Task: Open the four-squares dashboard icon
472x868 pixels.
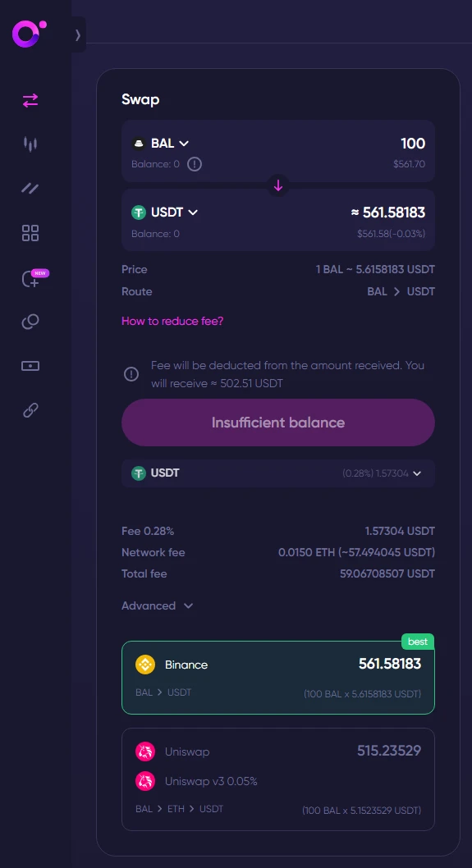Action: click(30, 232)
